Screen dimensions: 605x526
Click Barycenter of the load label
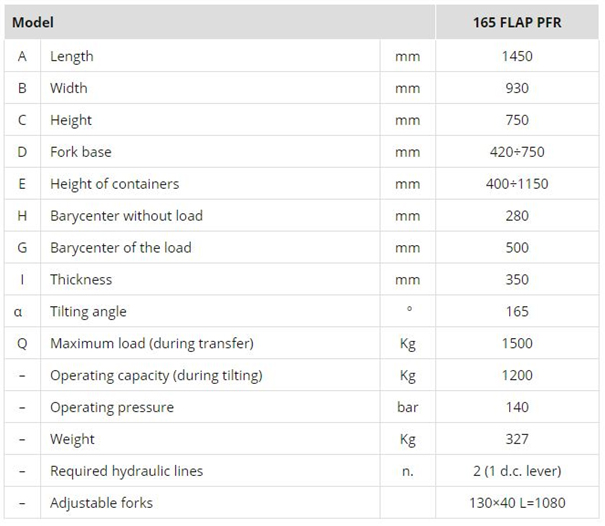pos(121,248)
